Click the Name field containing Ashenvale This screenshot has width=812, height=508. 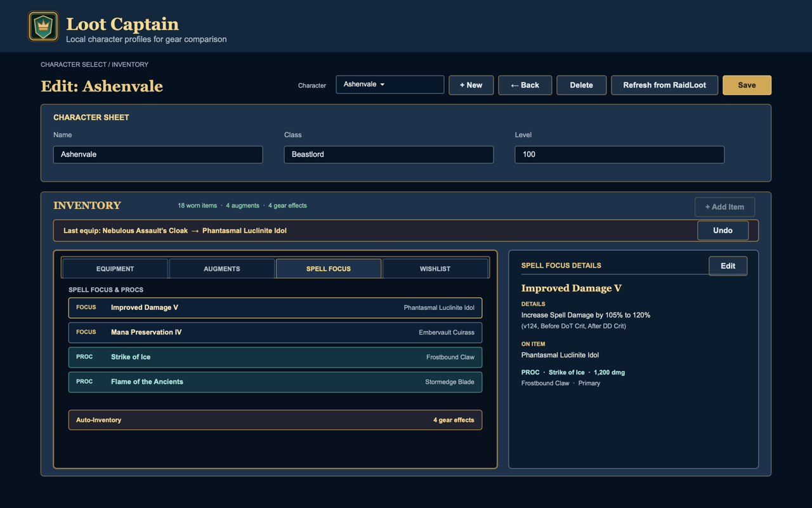158,154
